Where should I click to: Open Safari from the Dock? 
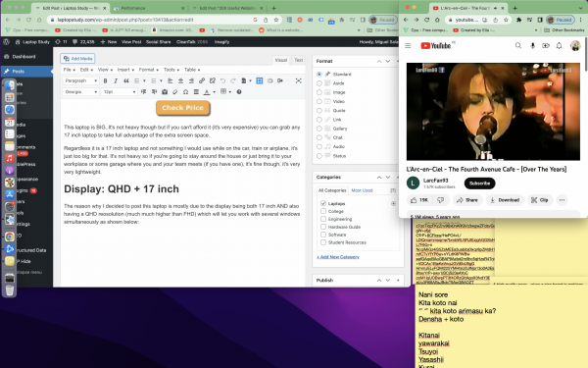pos(10,109)
